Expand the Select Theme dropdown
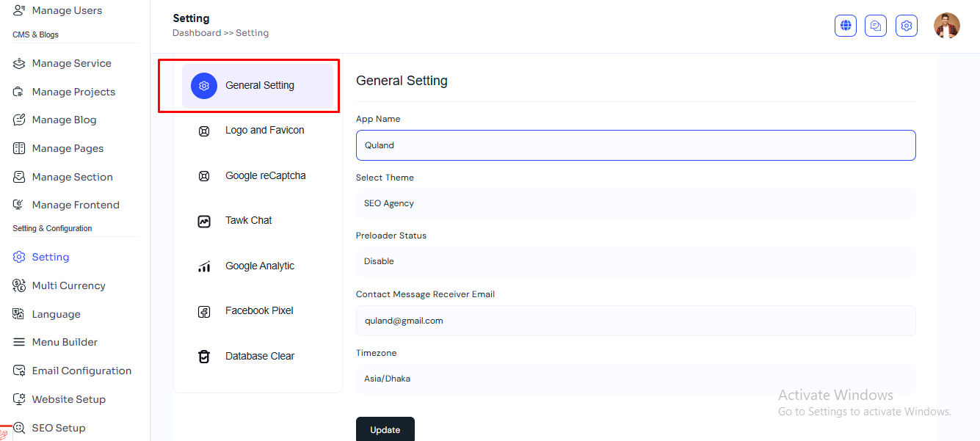980x441 pixels. click(635, 203)
